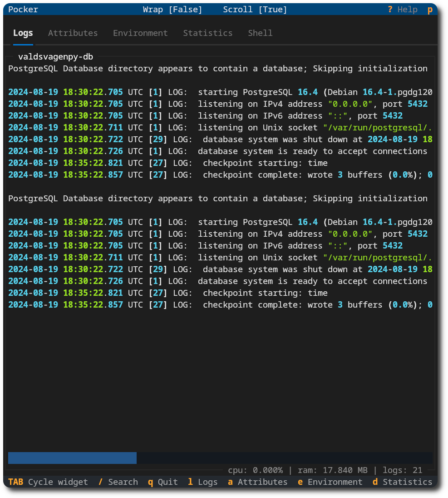Select Environment shortcut in footer
Viewport: 448px width, 498px height.
[330, 482]
